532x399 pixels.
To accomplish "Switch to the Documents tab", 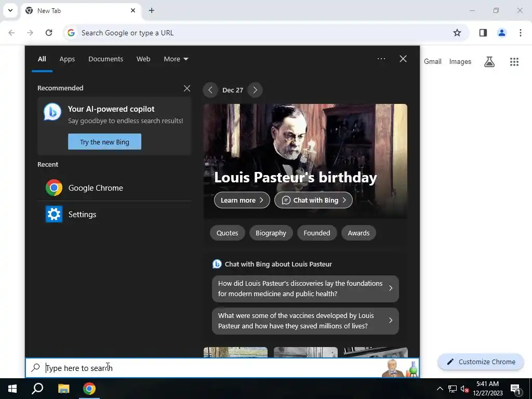I will click(105, 59).
